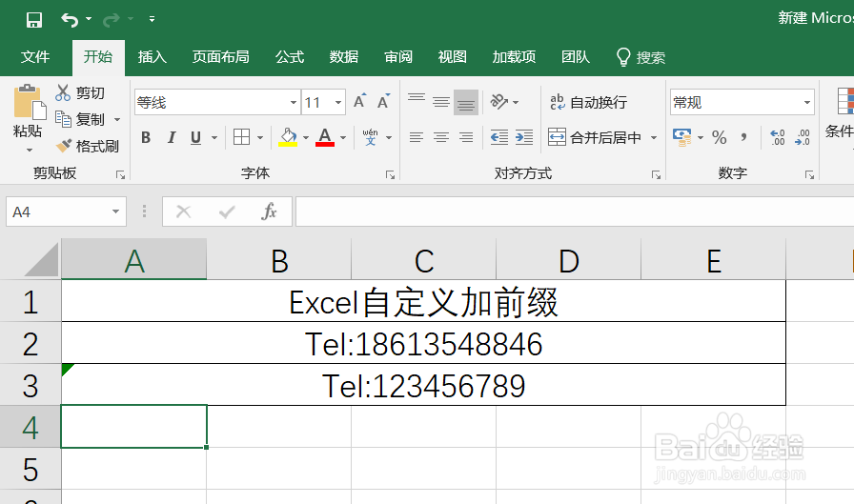The height and width of the screenshot is (504, 854).
Task: Open the 对齐方式 dialog launcher
Action: [x=656, y=174]
